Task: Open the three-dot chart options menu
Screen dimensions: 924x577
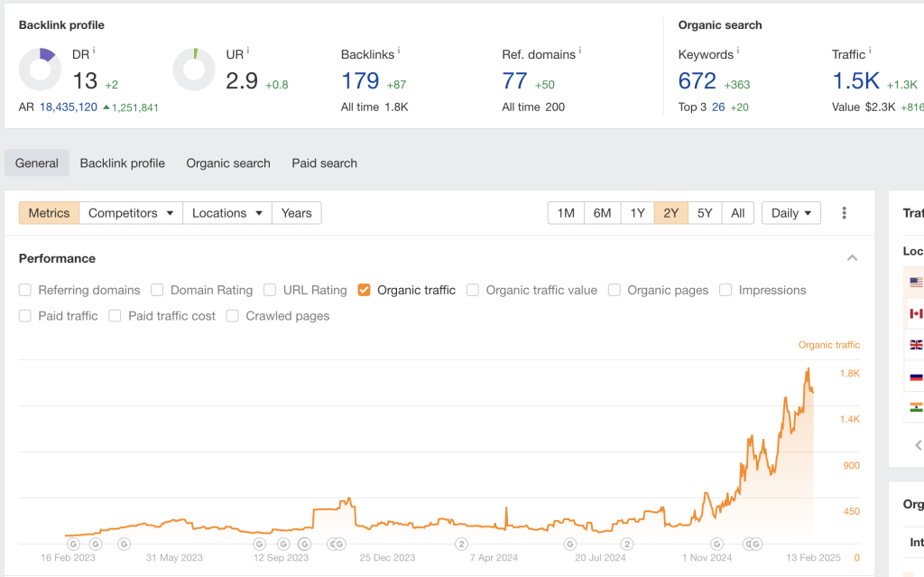Action: point(845,213)
